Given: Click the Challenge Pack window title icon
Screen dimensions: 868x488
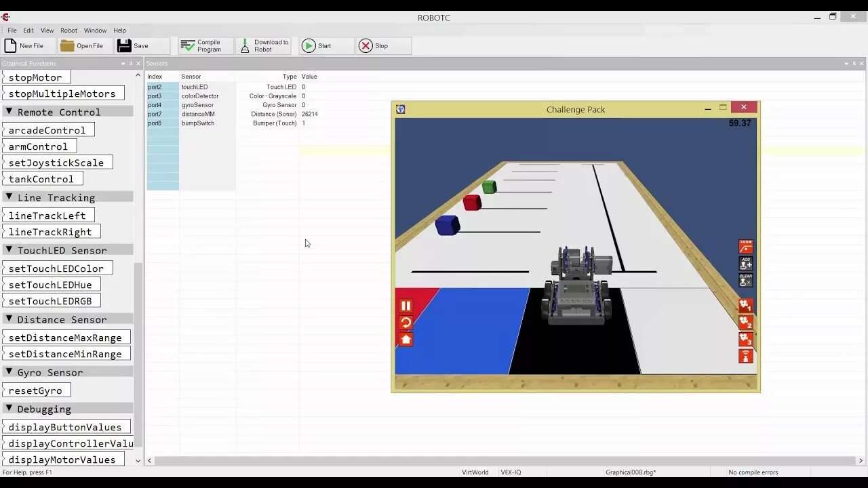Looking at the screenshot, I should [401, 109].
